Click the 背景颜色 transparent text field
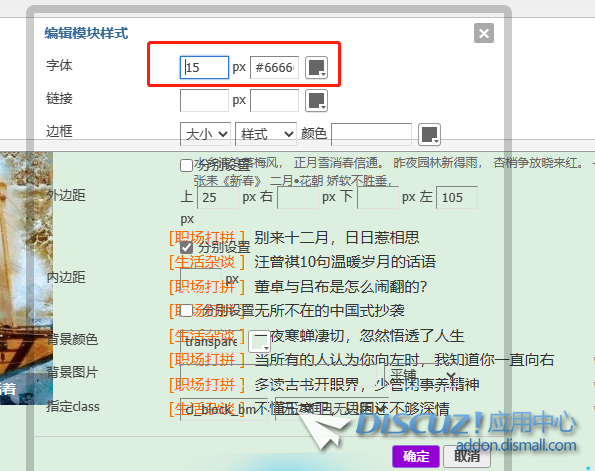Screen dimensions: 595x471 tap(211, 342)
